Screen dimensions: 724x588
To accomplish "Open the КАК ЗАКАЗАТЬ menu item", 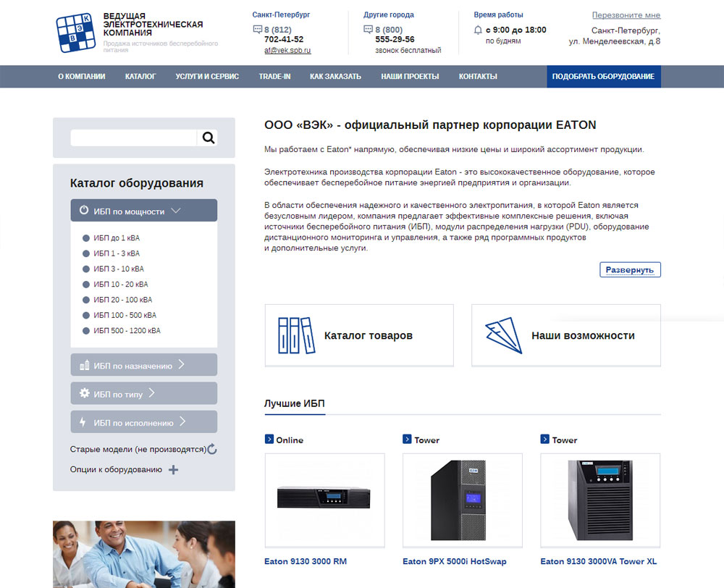I will [x=336, y=77].
